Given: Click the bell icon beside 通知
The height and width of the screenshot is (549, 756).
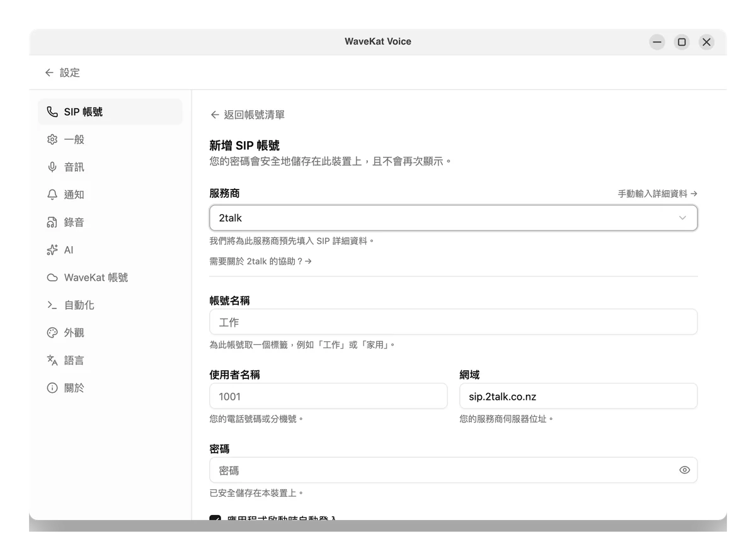Looking at the screenshot, I should click(52, 195).
